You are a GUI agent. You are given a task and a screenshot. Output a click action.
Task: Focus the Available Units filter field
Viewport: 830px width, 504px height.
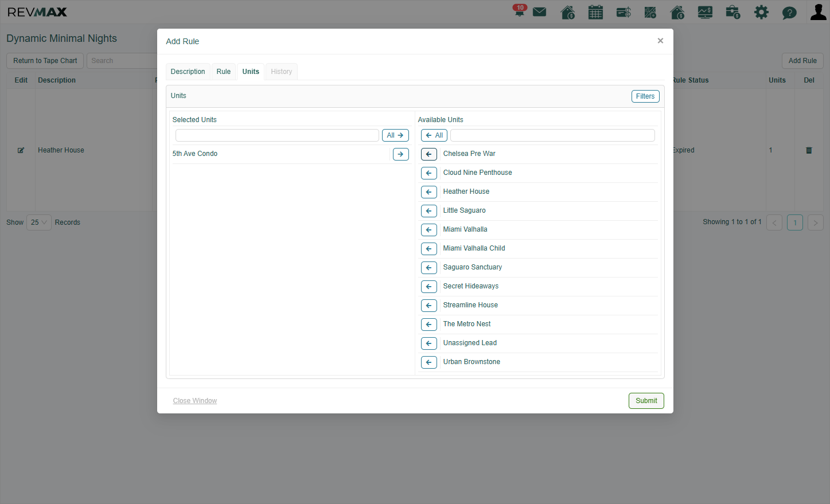click(x=552, y=135)
